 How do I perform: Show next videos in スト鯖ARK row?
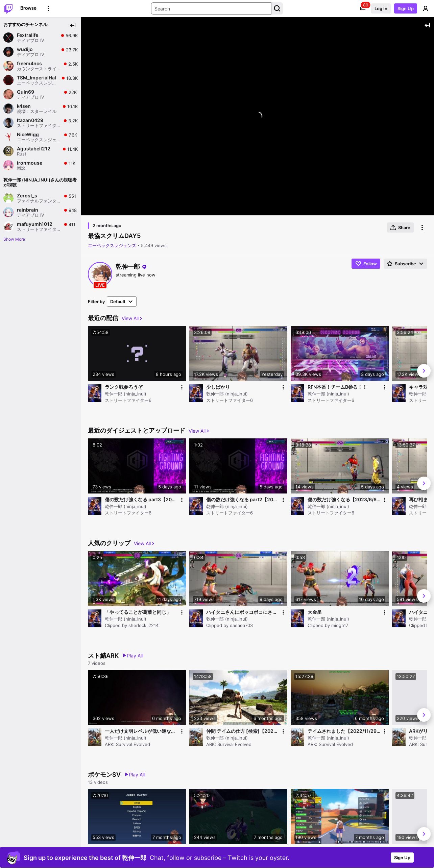(x=424, y=715)
